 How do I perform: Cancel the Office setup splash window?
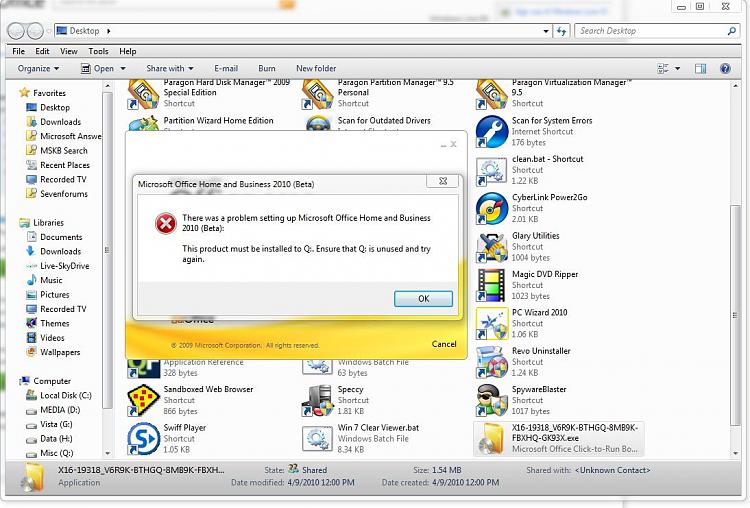[x=444, y=344]
